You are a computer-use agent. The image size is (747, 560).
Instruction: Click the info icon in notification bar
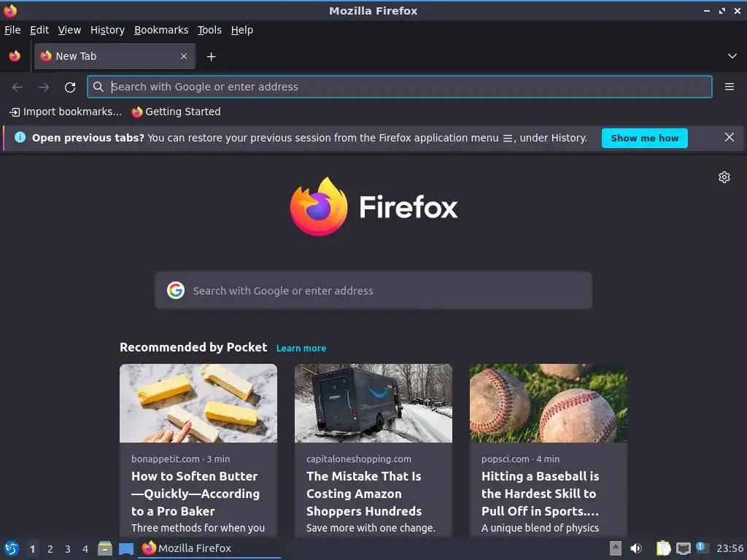[x=20, y=138]
